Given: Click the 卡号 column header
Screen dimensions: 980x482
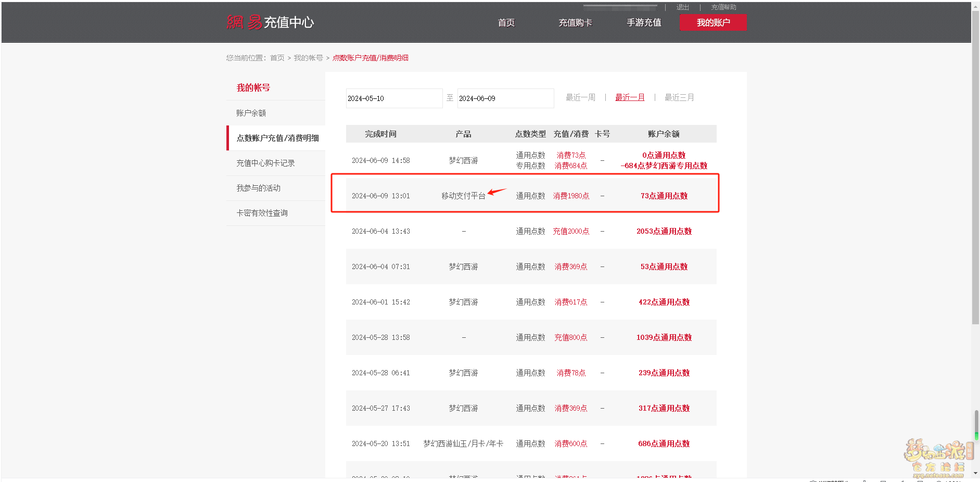Looking at the screenshot, I should pyautogui.click(x=602, y=134).
